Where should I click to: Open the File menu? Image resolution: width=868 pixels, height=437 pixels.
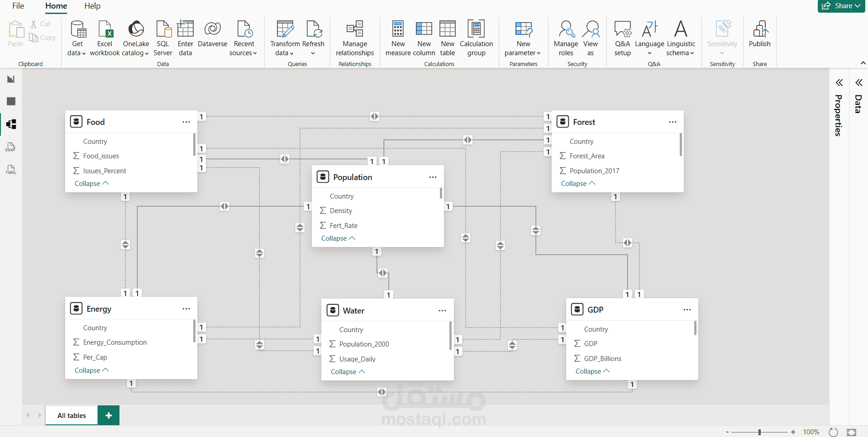coord(18,6)
